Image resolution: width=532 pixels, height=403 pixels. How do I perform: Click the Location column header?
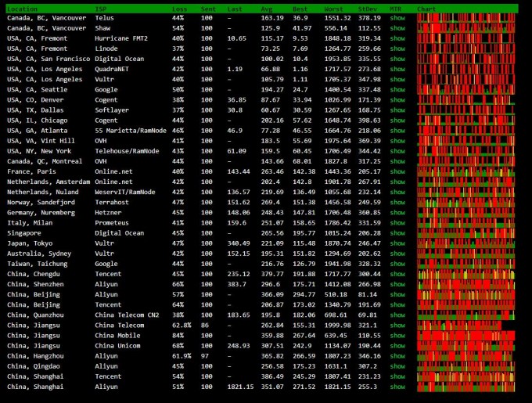[x=22, y=9]
